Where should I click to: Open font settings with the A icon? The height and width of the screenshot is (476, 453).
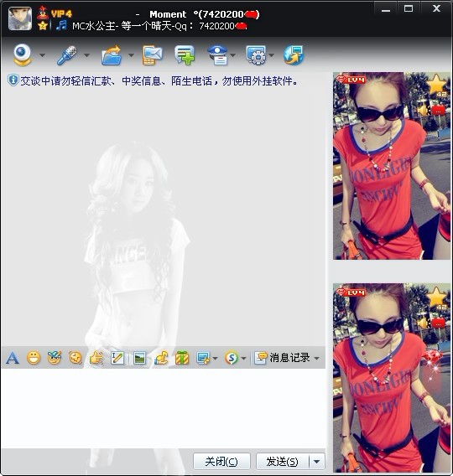12,358
